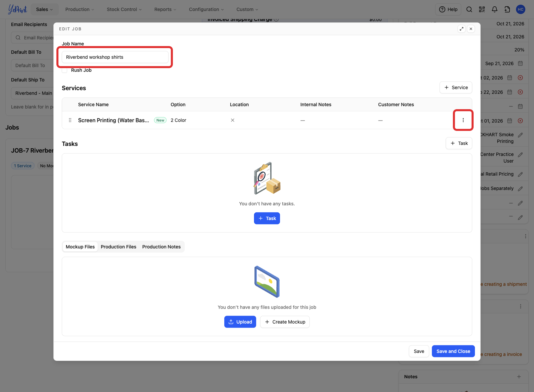Open the search icon in top bar
534x392 pixels.
(x=469, y=9)
